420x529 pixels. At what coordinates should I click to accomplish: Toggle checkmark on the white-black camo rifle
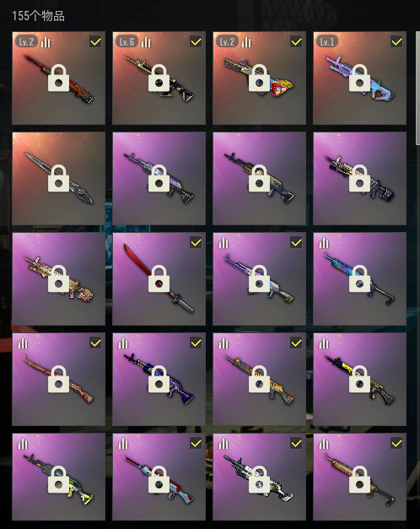pos(296,443)
